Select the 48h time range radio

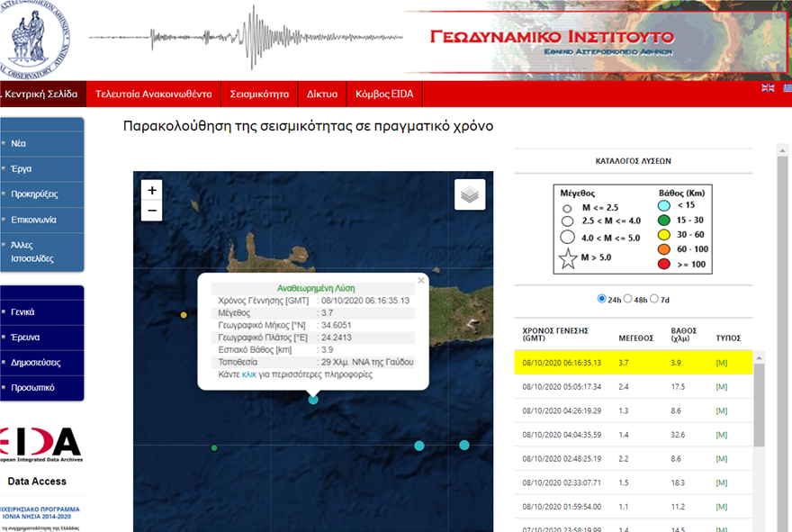pos(628,299)
